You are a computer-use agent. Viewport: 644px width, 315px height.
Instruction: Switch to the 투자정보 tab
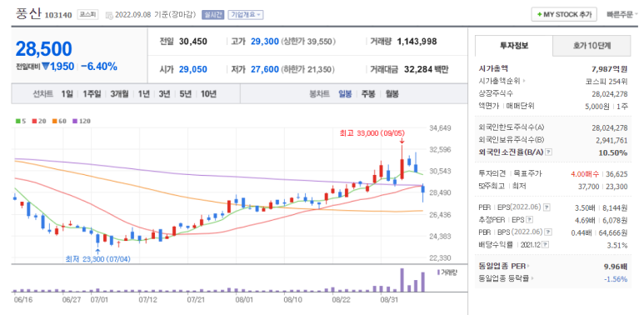click(x=514, y=46)
